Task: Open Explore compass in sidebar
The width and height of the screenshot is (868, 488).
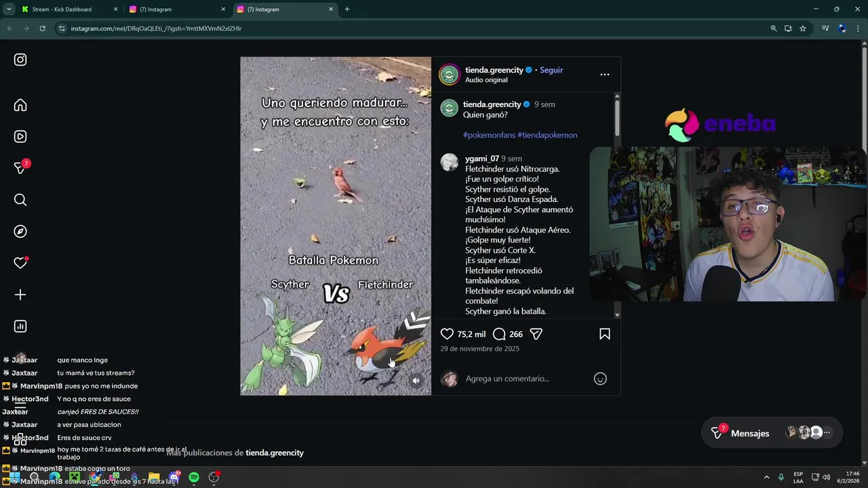Action: point(20,231)
